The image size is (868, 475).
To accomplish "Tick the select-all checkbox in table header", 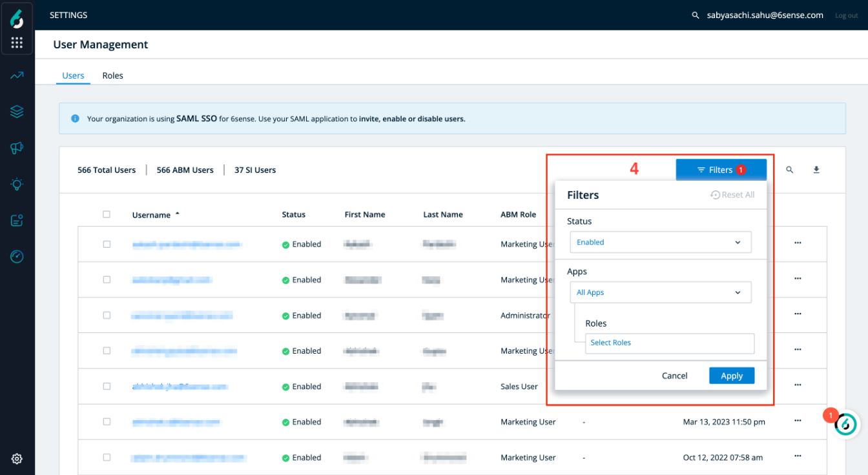I will coord(107,214).
